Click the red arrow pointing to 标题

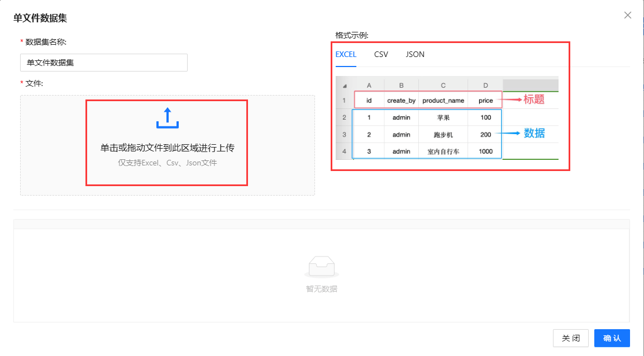point(512,101)
